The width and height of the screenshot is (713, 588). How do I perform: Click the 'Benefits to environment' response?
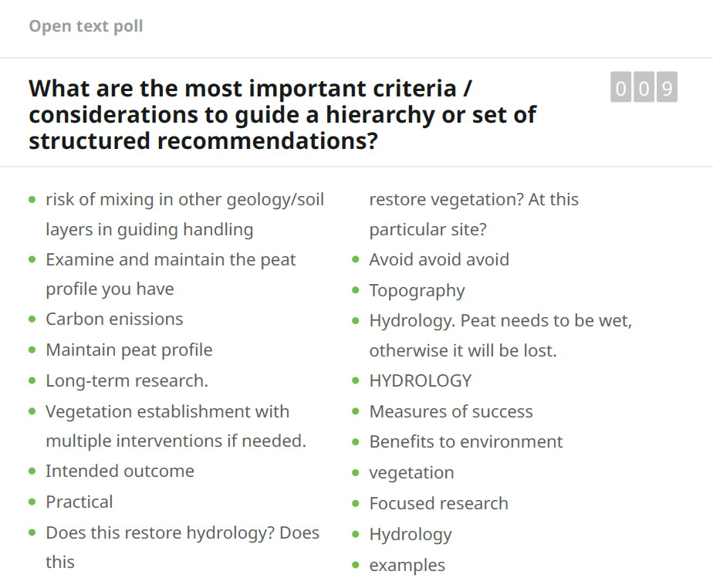coord(466,441)
